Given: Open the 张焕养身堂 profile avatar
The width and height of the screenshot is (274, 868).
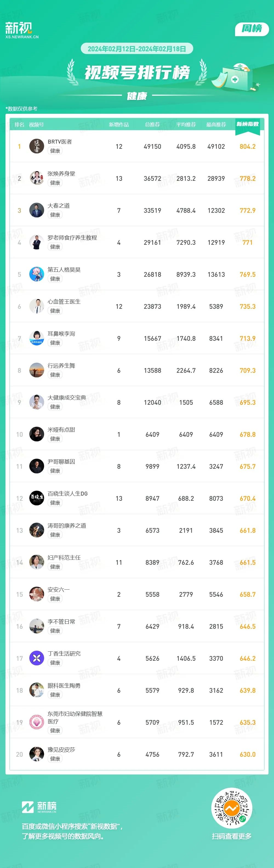Looking at the screenshot, I should pyautogui.click(x=37, y=178).
